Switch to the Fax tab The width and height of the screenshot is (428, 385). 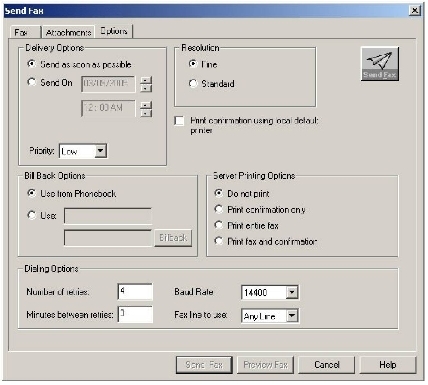tap(25, 32)
